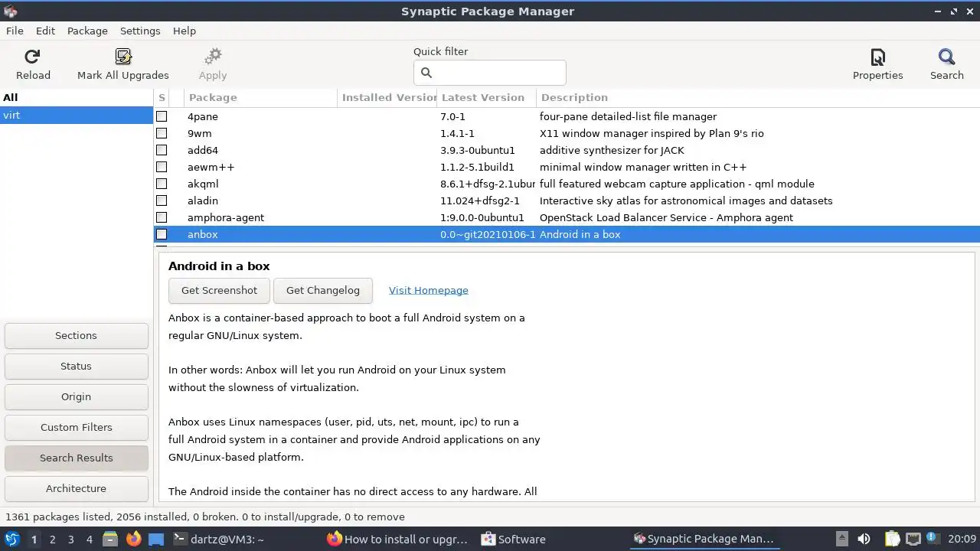Mark the amphora-agent checkbox
980x551 pixels.
[x=162, y=217]
